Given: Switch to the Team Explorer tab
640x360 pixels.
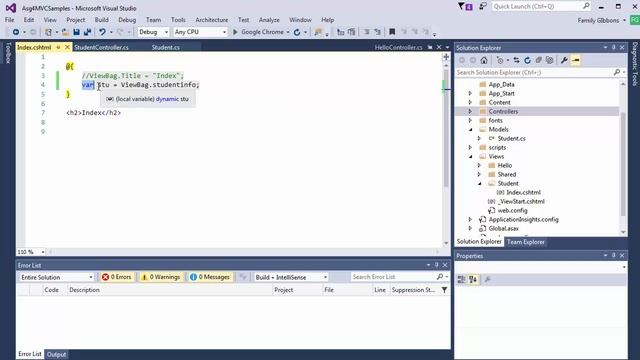Looking at the screenshot, I should 526,242.
